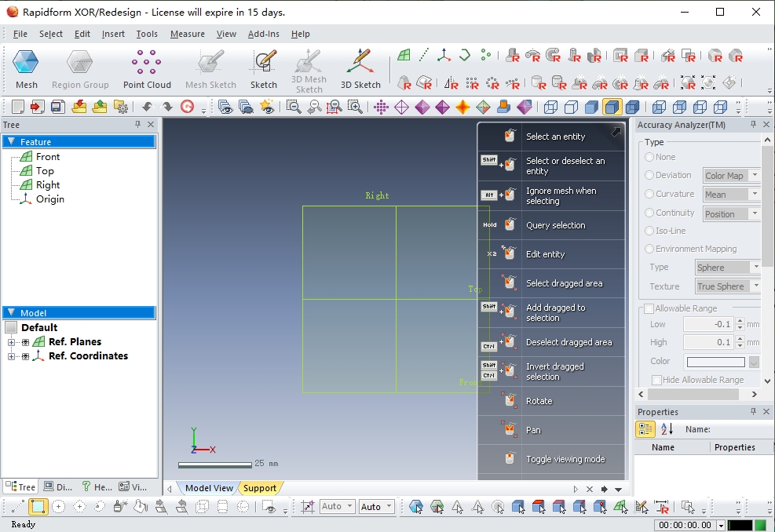775x532 pixels.
Task: Switch to the Support tab
Action: tap(259, 488)
